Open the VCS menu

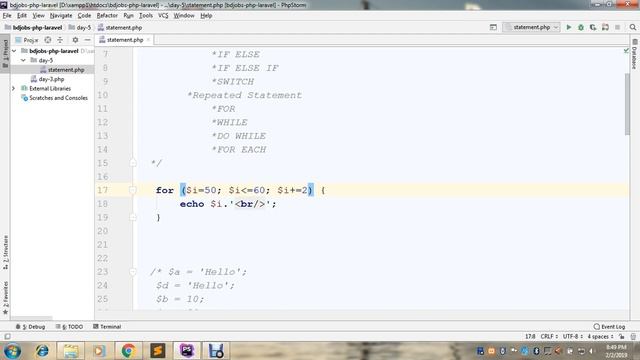tap(163, 16)
